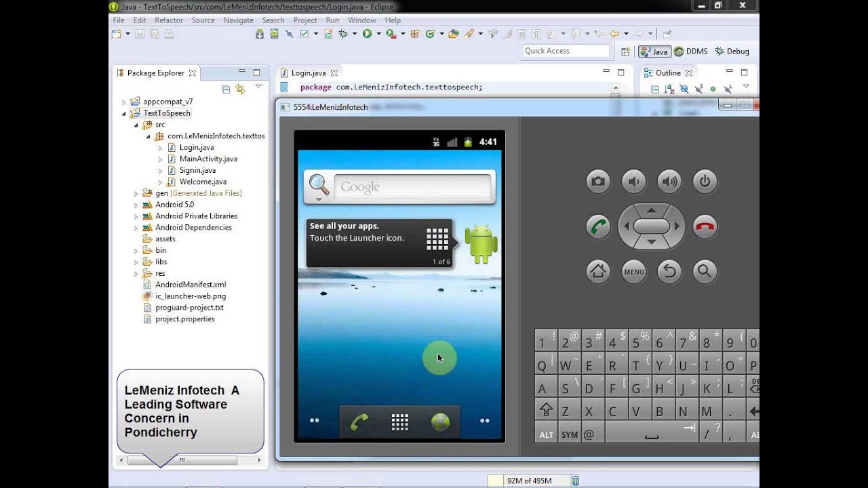Click the red end call button
Viewport: 868px width, 488px height.
coord(705,226)
